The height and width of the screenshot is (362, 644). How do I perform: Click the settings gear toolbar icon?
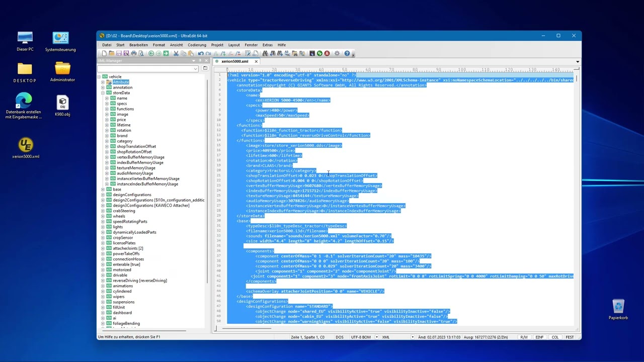coord(337,53)
